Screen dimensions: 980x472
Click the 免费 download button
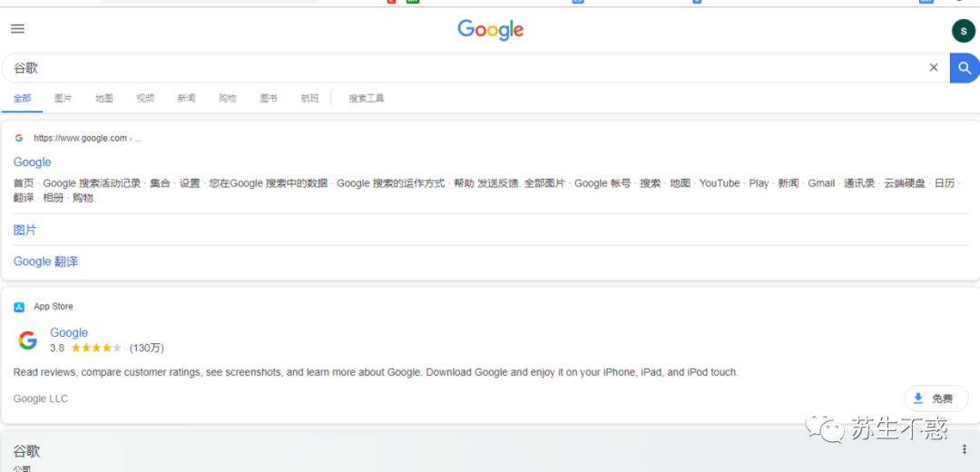coord(936,398)
